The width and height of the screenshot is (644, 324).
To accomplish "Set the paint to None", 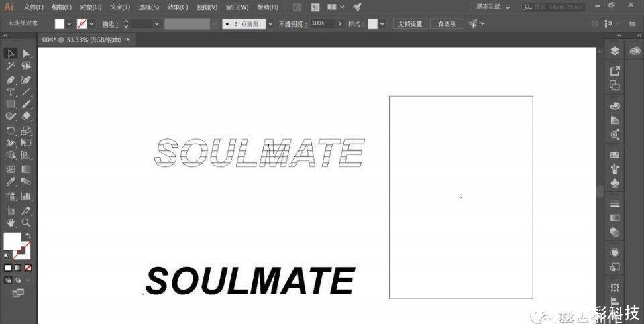I will tap(28, 268).
